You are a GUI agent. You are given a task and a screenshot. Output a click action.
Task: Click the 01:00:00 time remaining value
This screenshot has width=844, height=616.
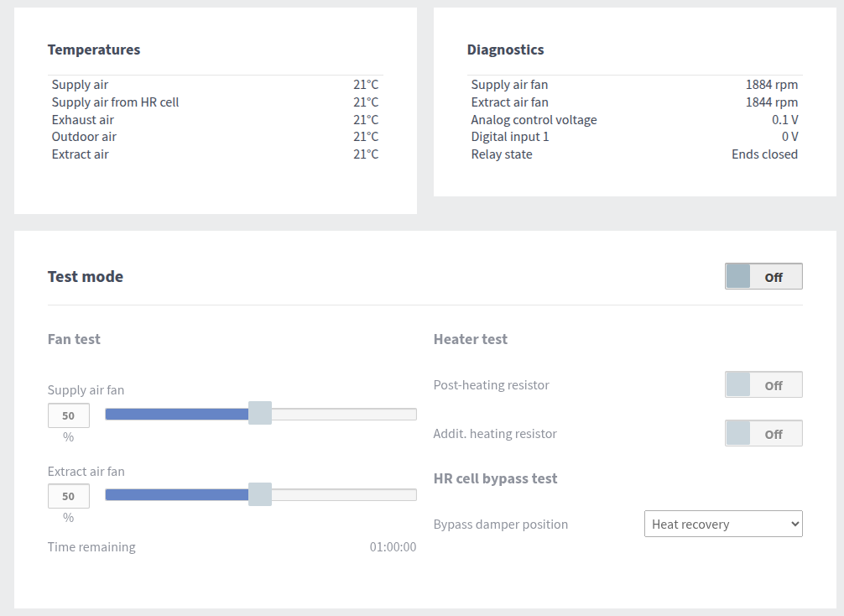(x=393, y=547)
